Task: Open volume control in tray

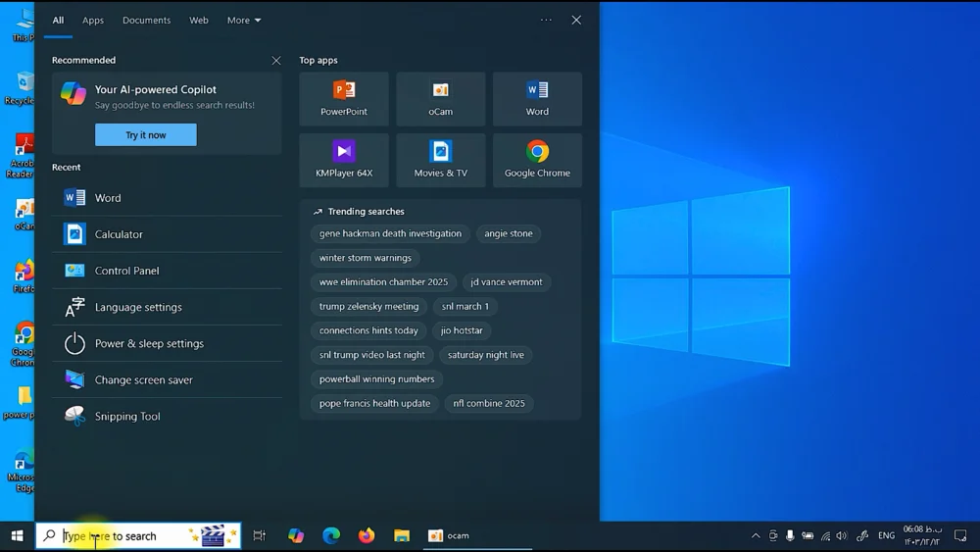Action: [842, 535]
